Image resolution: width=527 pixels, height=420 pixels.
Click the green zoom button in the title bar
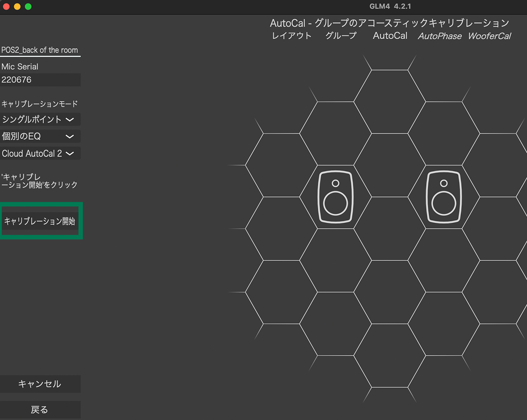tap(27, 7)
